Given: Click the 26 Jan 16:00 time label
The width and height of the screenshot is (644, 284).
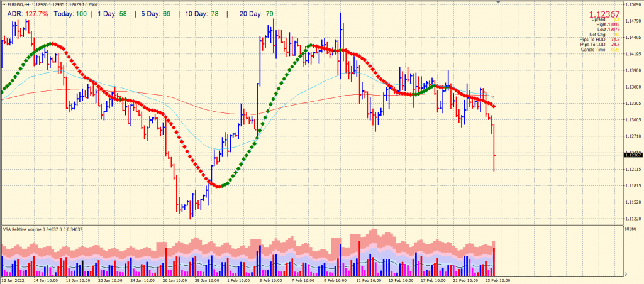Looking at the screenshot, I should tap(176, 281).
